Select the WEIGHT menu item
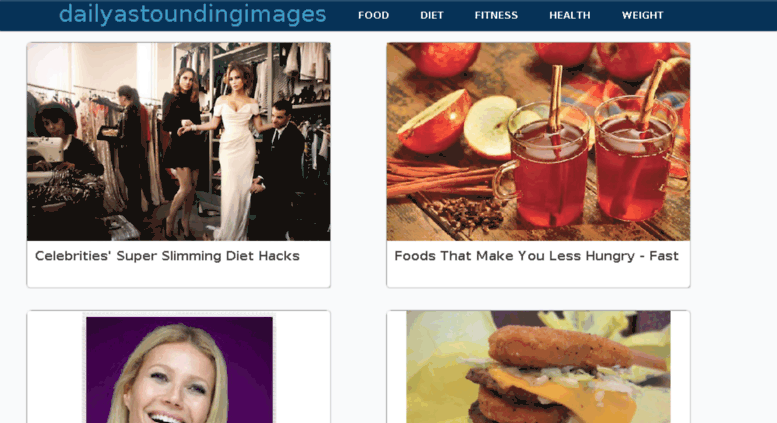This screenshot has width=777, height=423. 643,15
